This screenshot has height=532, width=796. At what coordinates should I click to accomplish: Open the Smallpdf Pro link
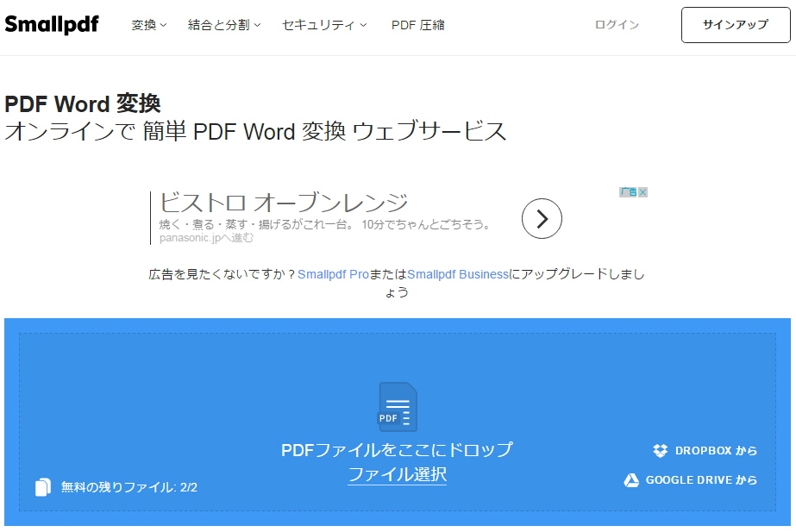tap(333, 274)
